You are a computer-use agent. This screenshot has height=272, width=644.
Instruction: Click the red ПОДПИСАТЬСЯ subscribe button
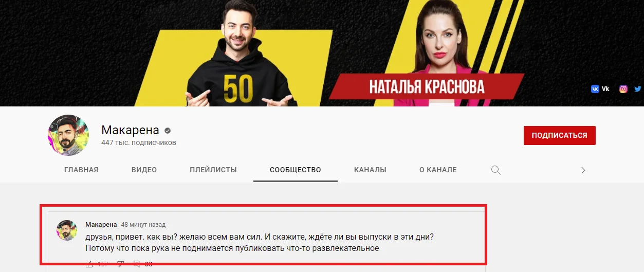point(560,135)
